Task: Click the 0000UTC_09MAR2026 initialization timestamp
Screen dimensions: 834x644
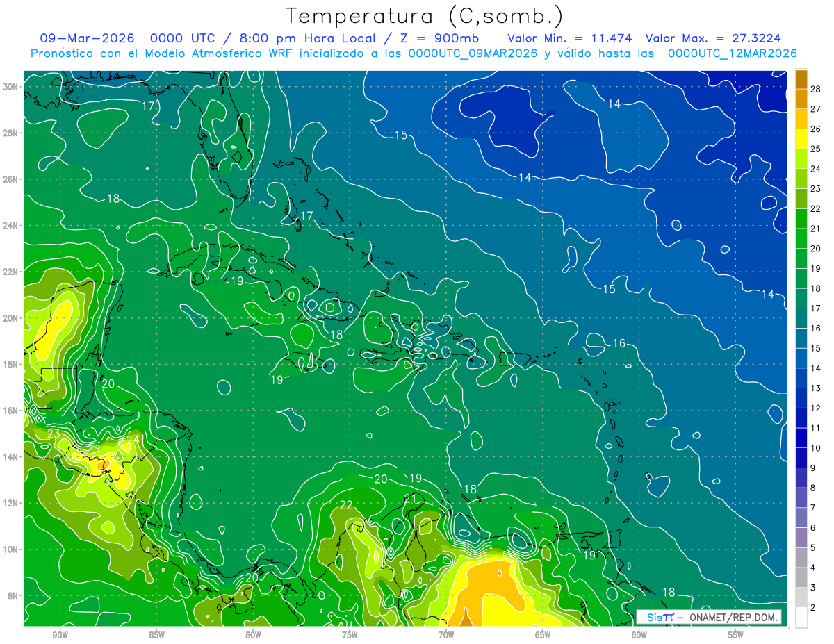Action: [x=473, y=53]
